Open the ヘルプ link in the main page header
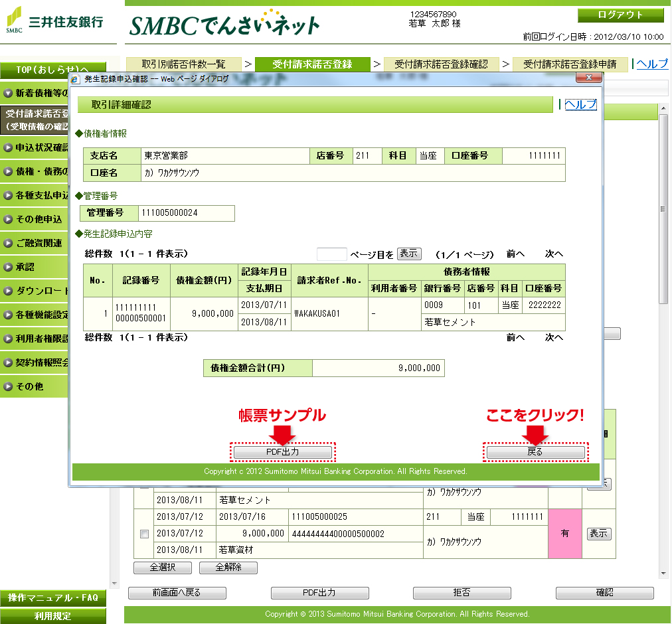The height and width of the screenshot is (624, 672). (x=652, y=64)
